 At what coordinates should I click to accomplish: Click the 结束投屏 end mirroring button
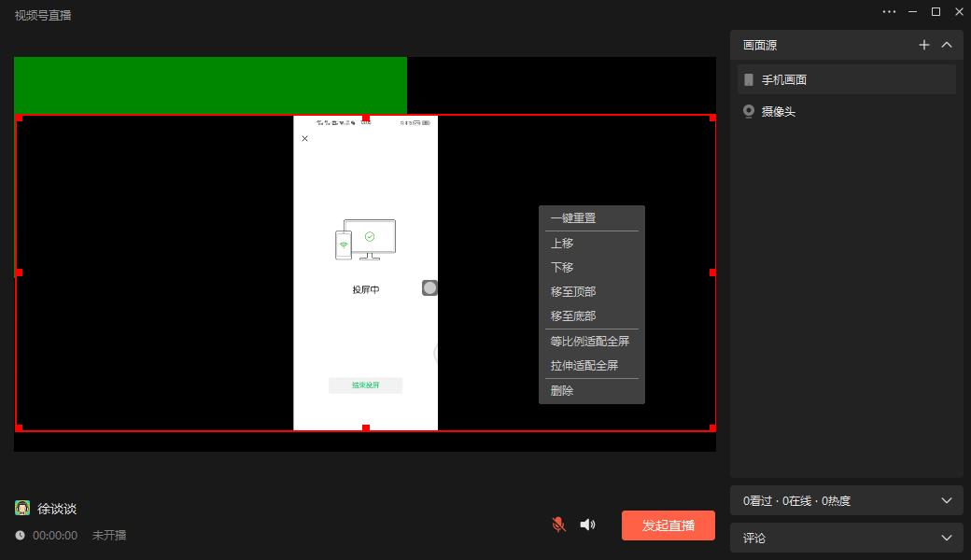pos(365,385)
